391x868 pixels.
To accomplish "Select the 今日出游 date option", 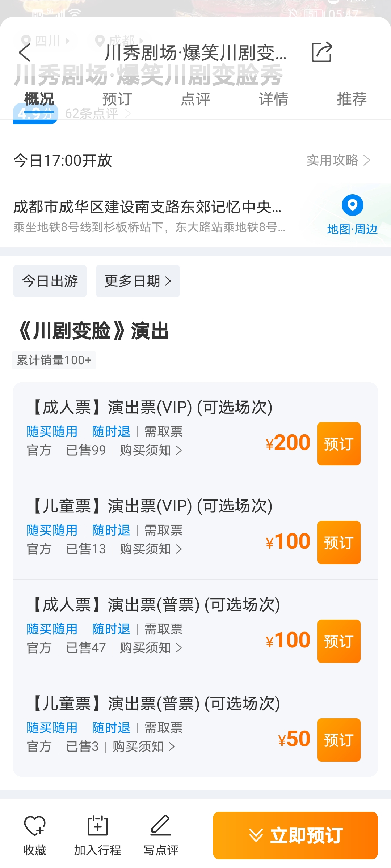I will [50, 281].
